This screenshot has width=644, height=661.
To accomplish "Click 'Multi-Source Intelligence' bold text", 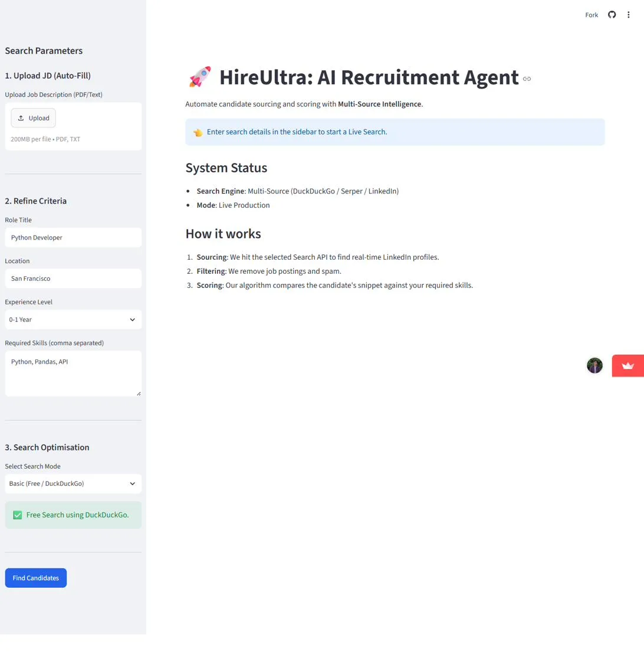I will pyautogui.click(x=379, y=104).
